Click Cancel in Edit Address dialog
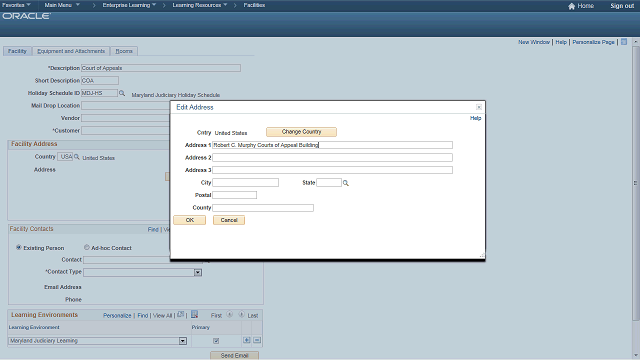Viewport: 640px width, 360px height. click(229, 220)
